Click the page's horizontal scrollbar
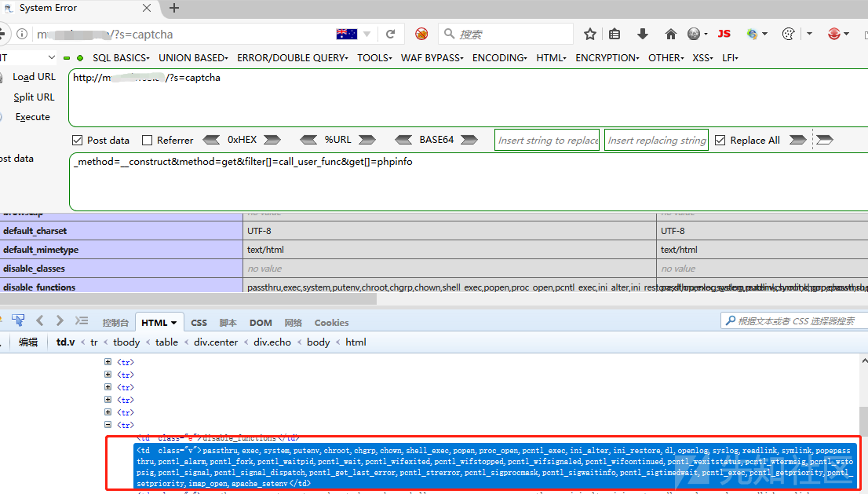 pyautogui.click(x=188, y=299)
